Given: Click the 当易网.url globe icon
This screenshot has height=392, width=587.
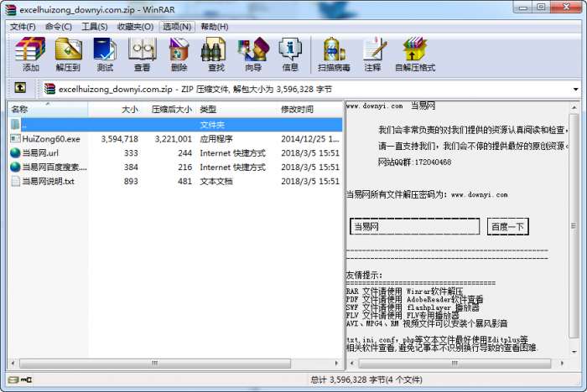Looking at the screenshot, I should coord(15,153).
